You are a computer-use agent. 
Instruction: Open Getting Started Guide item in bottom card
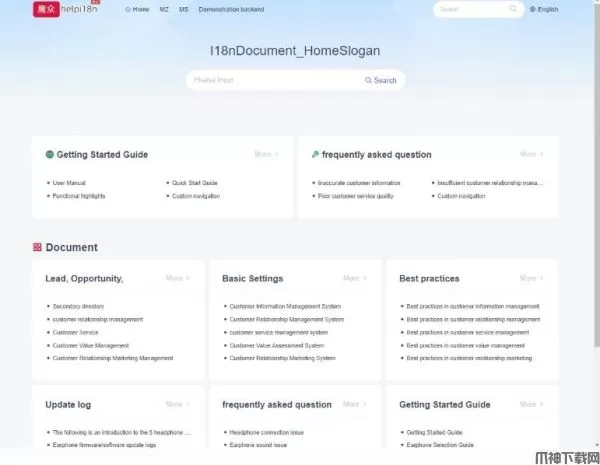pyautogui.click(x=434, y=432)
